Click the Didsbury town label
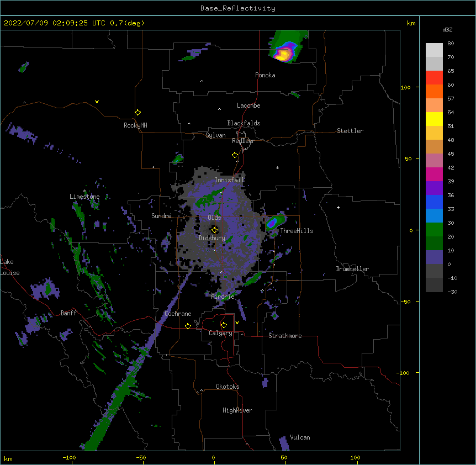This screenshot has width=476, height=465. point(212,238)
